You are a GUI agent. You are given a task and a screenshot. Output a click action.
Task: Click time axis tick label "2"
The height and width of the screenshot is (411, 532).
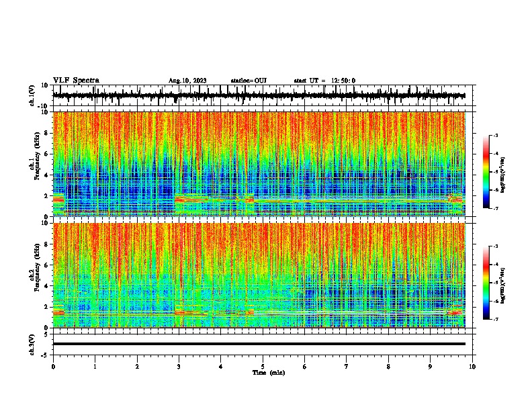pos(137,367)
